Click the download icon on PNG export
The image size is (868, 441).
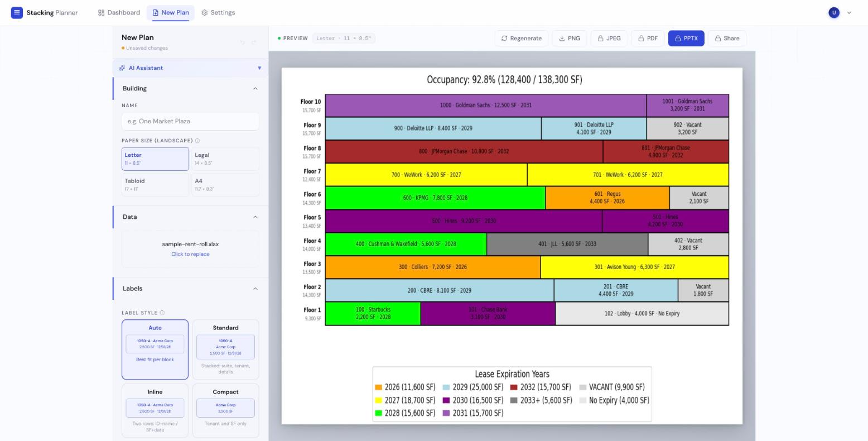(562, 39)
